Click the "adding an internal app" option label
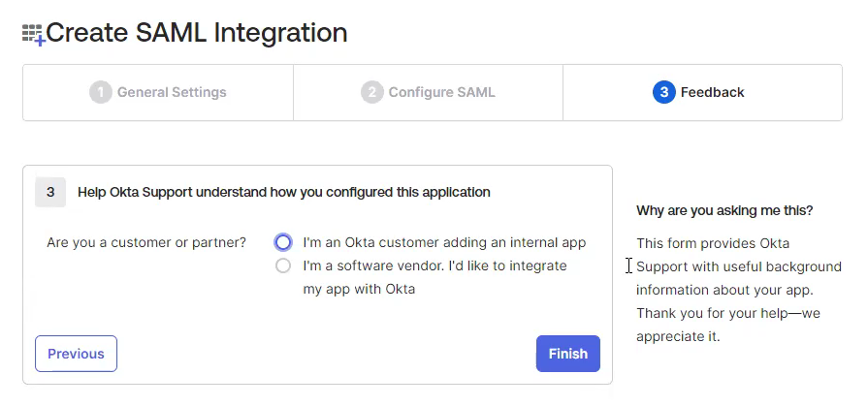The width and height of the screenshot is (868, 406). 444,242
